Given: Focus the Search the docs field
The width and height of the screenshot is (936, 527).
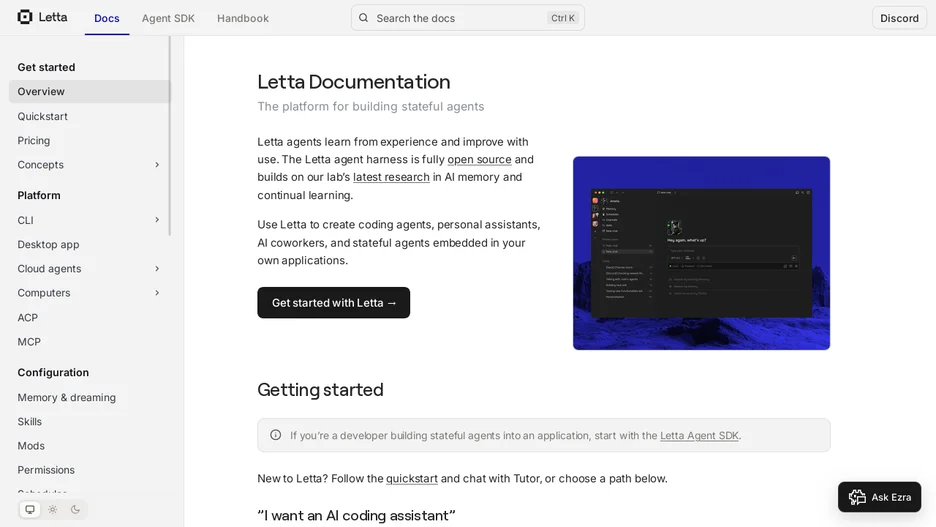Looking at the screenshot, I should (467, 18).
